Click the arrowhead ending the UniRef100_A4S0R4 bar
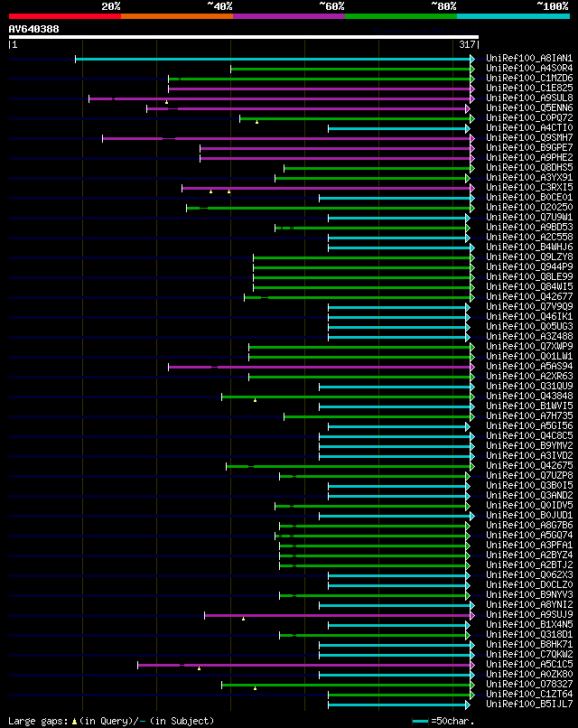578x728 pixels. 472,70
